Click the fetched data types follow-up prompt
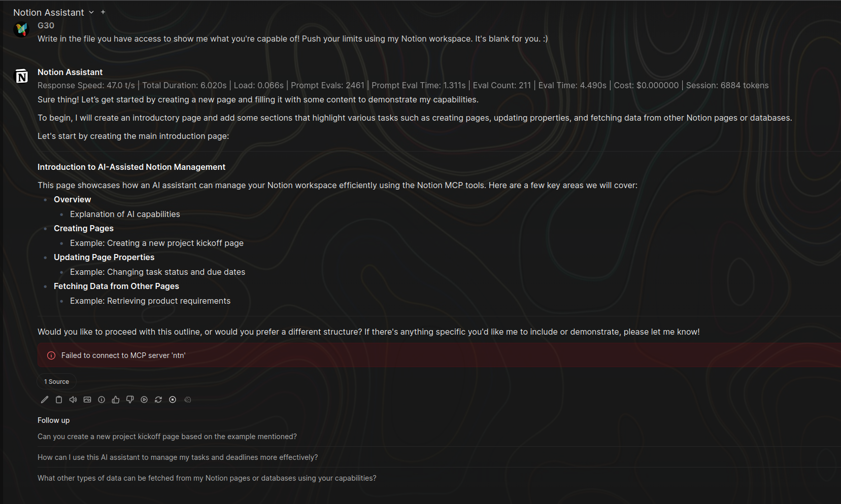 [207, 478]
